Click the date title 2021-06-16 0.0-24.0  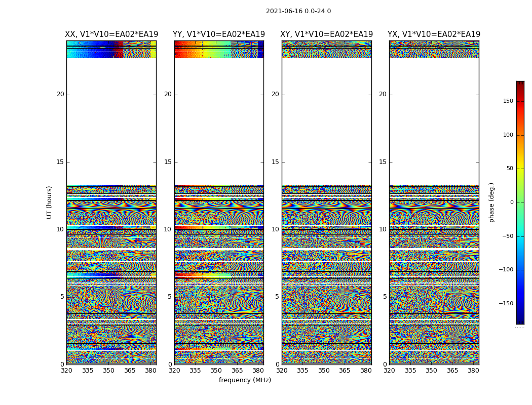(x=298, y=11)
